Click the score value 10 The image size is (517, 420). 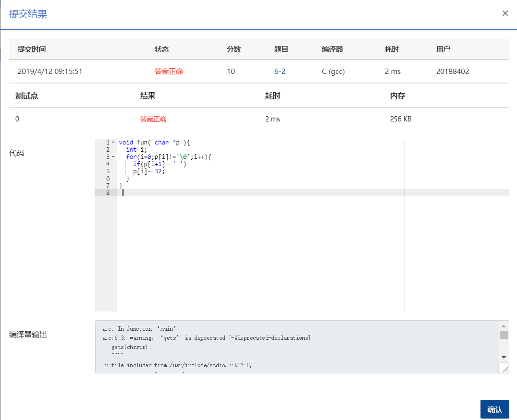click(x=231, y=71)
